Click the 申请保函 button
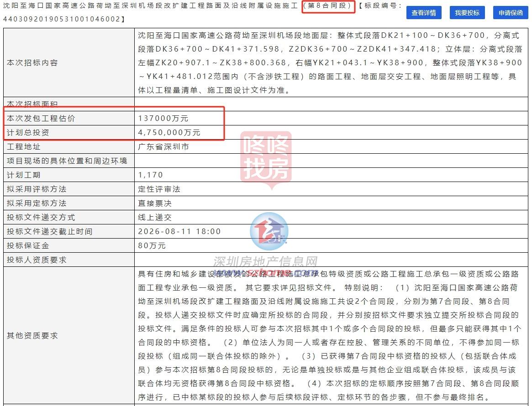The width and height of the screenshot is (532, 406). [x=511, y=13]
